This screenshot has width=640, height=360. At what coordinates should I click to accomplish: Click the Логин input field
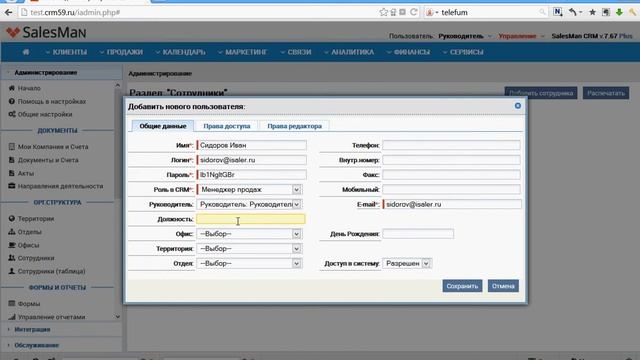pos(251,160)
